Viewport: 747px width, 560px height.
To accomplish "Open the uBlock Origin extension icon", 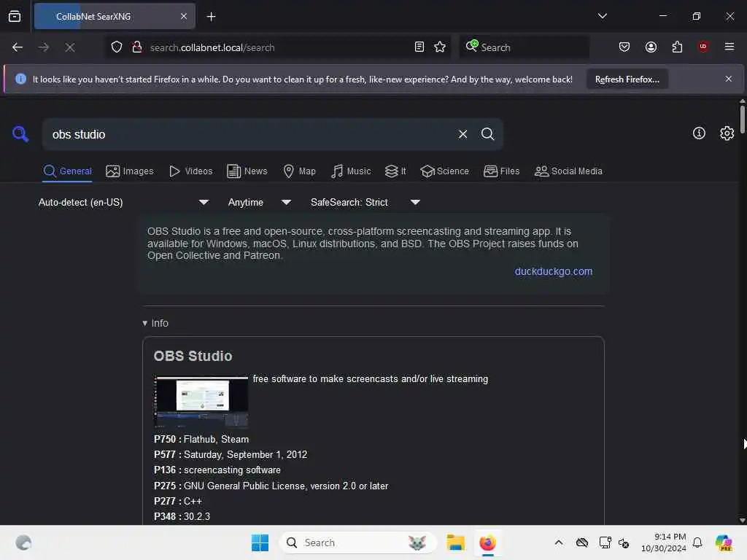I will pyautogui.click(x=703, y=47).
